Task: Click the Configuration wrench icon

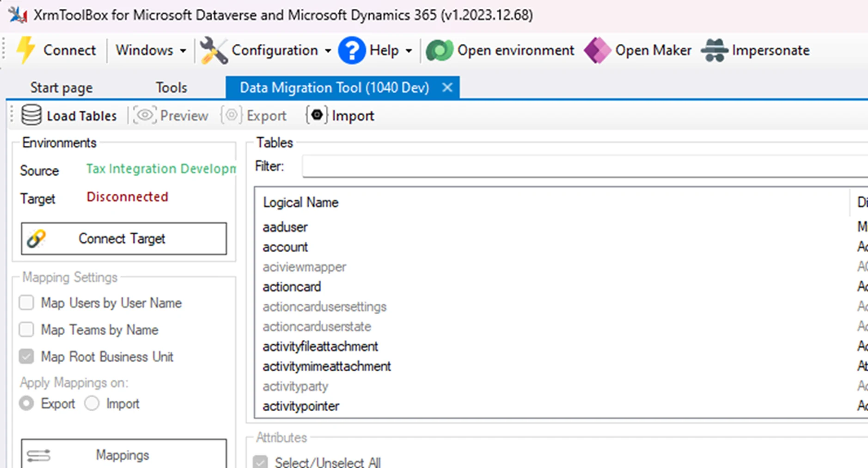Action: pyautogui.click(x=213, y=50)
